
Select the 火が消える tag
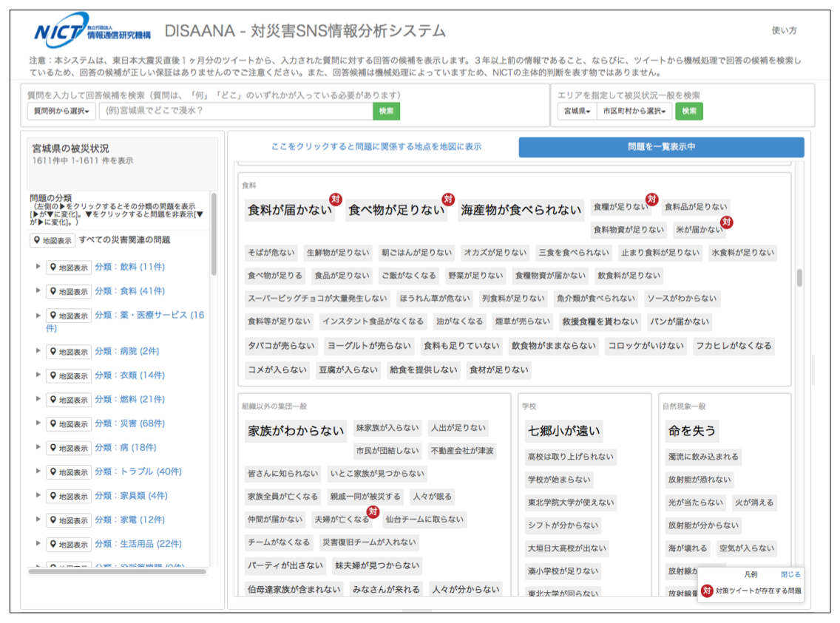tap(753, 503)
